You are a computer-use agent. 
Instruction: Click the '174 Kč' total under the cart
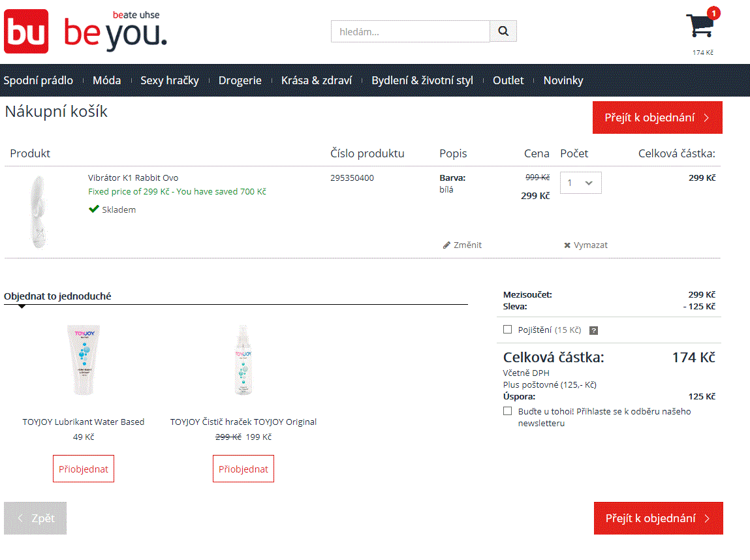tap(702, 53)
